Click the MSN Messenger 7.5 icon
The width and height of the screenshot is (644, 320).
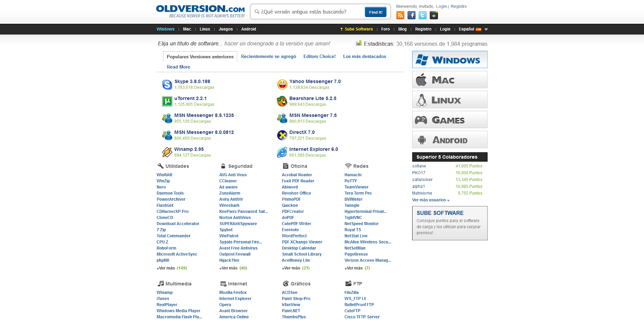click(282, 118)
